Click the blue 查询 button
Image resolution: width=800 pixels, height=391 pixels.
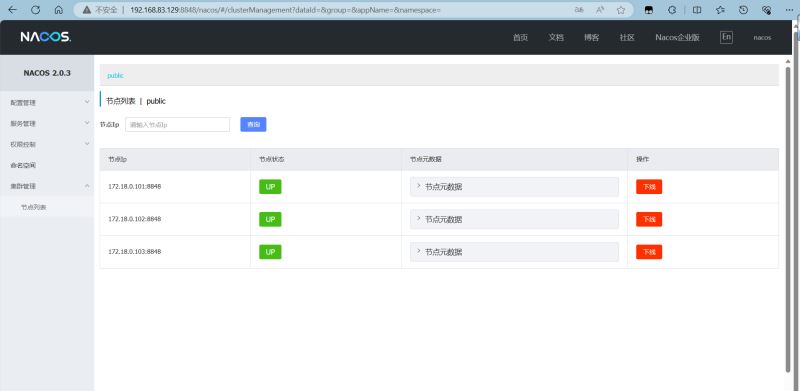pyautogui.click(x=253, y=125)
